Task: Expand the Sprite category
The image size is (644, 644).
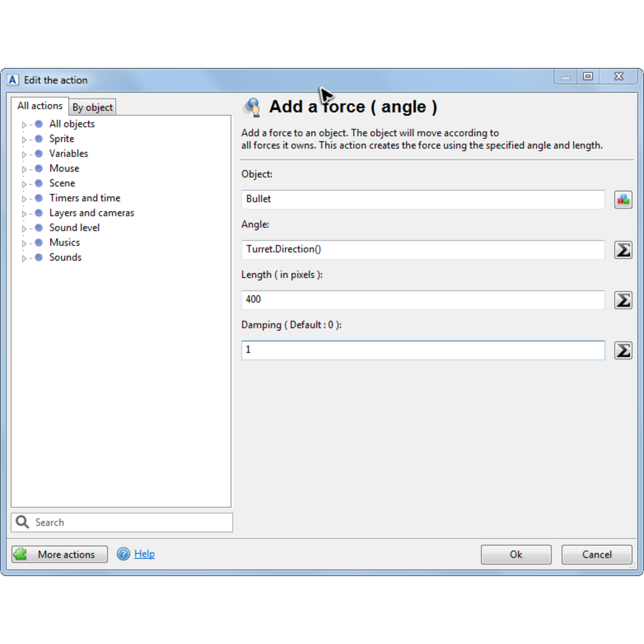Action: coord(24,139)
